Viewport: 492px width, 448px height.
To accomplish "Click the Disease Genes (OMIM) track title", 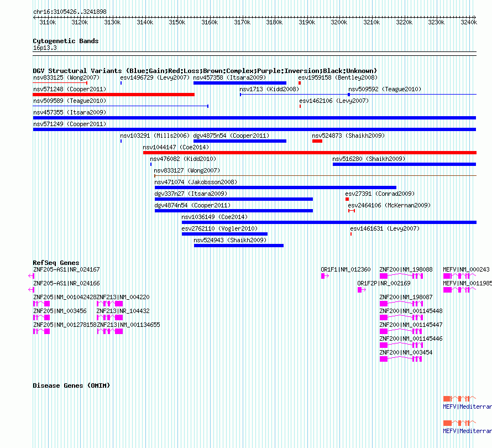I will click(x=71, y=386).
